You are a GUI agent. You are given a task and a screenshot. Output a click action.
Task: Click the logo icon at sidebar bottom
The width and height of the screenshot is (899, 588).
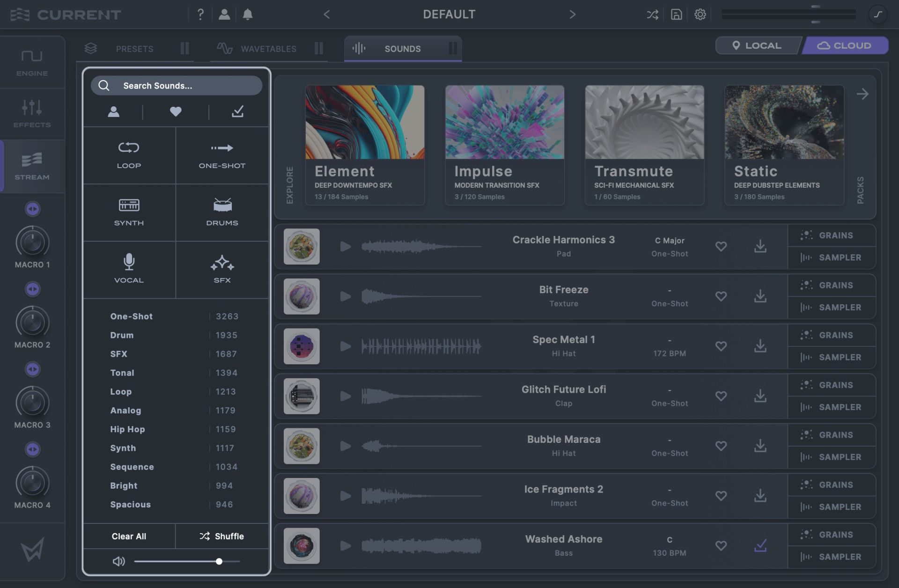[x=32, y=550]
